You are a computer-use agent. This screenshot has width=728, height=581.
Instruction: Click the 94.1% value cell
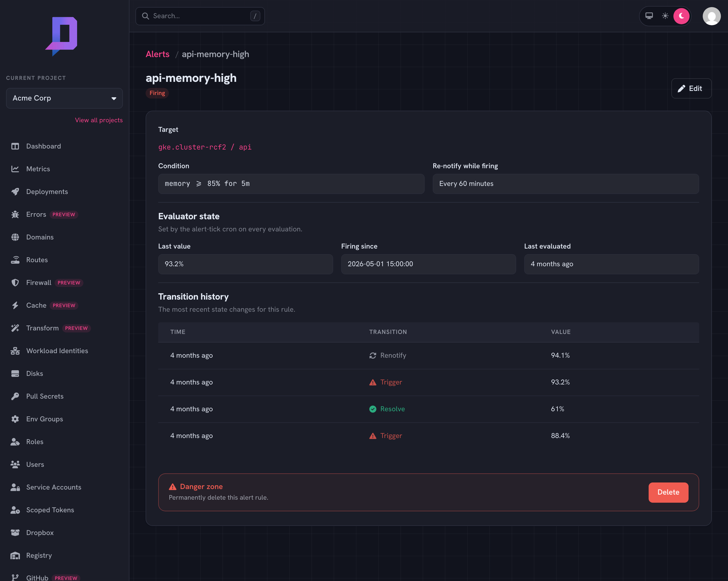[560, 356]
